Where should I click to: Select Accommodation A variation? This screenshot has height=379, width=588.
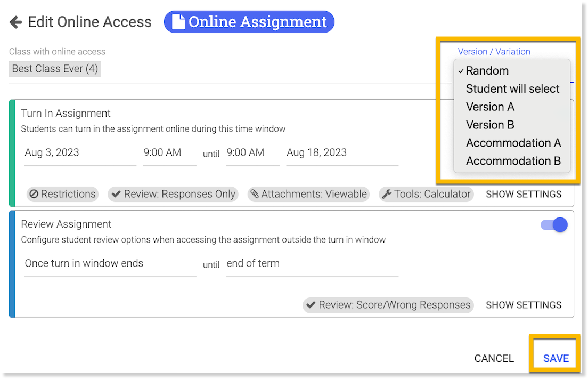[513, 143]
